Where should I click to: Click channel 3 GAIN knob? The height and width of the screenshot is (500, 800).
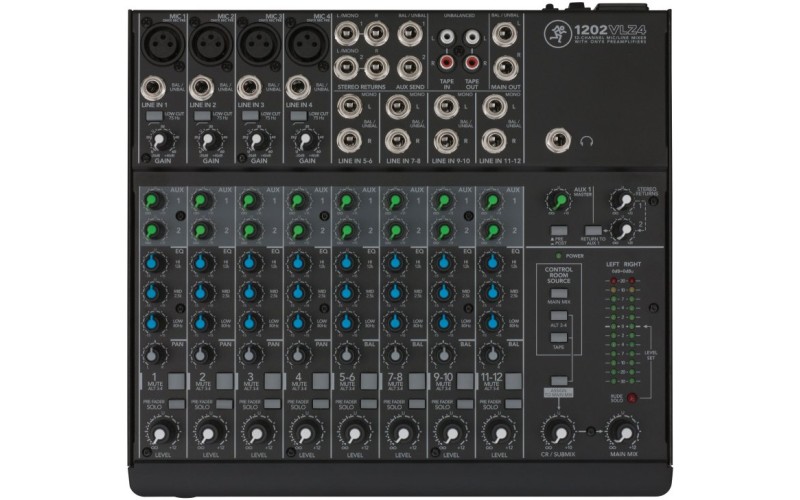click(255, 140)
